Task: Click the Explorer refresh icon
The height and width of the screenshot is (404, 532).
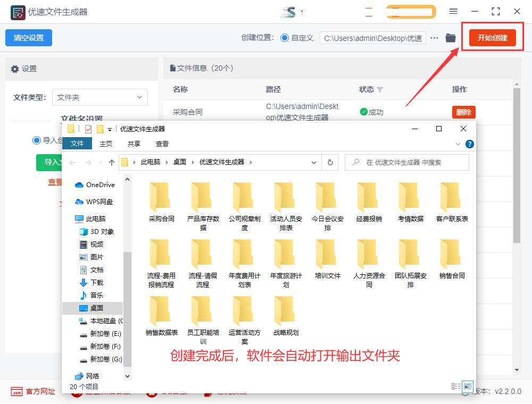Action: coord(330,162)
